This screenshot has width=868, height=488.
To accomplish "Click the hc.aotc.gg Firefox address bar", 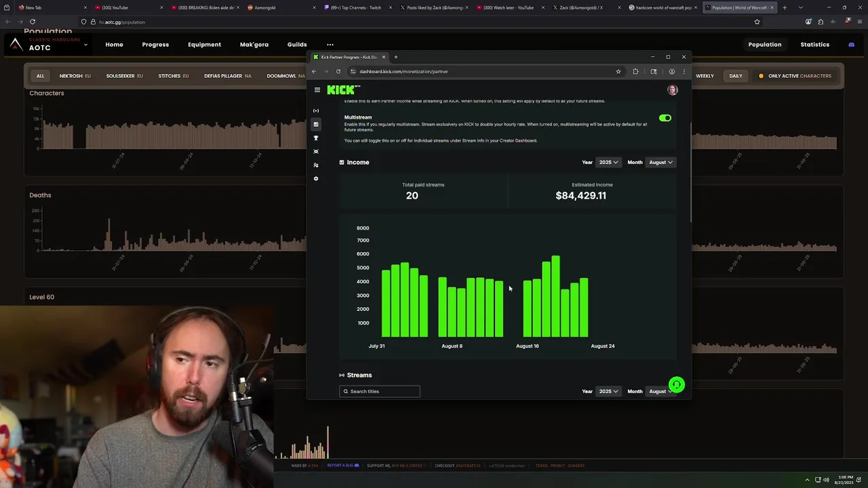I will point(420,22).
